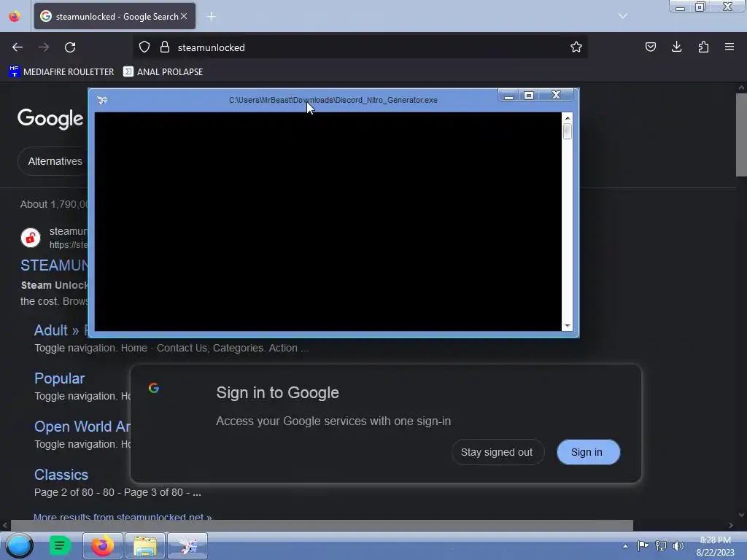
Task: Click the page horizontal scrollbar thumb
Action: (x=322, y=525)
